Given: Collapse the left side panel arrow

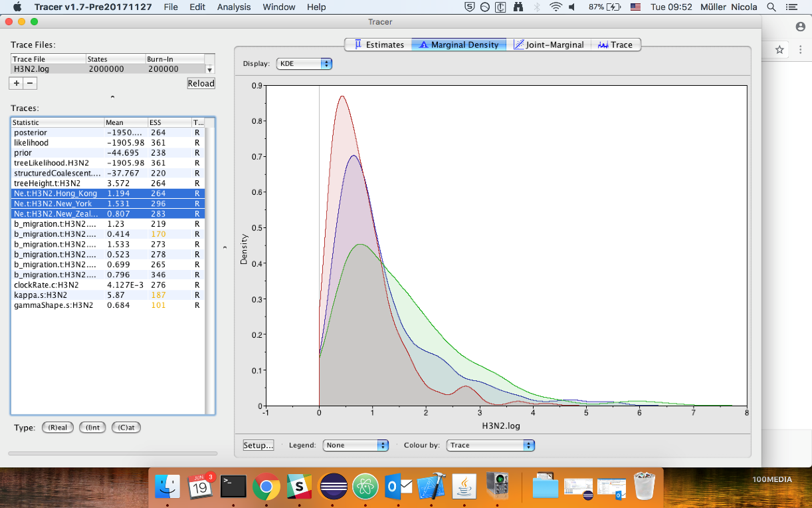Looking at the screenshot, I should [225, 247].
